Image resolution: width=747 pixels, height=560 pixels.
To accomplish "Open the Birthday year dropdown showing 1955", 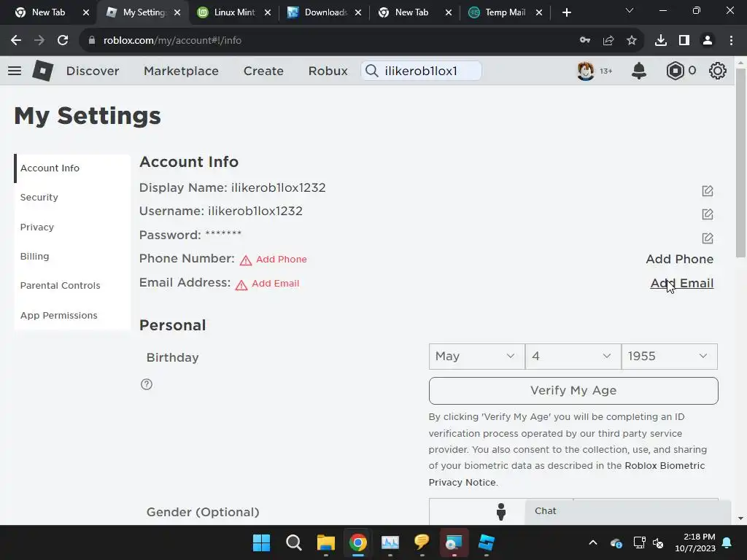I will (670, 356).
